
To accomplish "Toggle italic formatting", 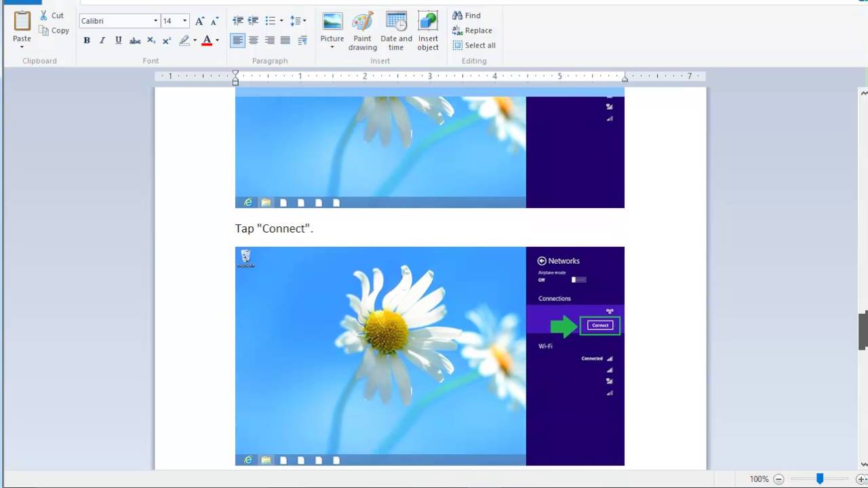I will [x=102, y=41].
